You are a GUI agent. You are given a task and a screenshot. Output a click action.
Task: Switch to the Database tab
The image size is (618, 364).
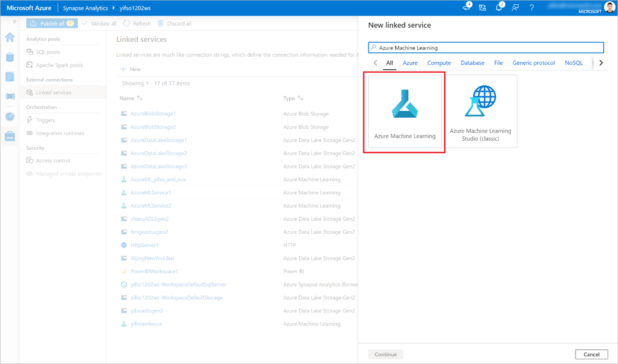tap(472, 63)
